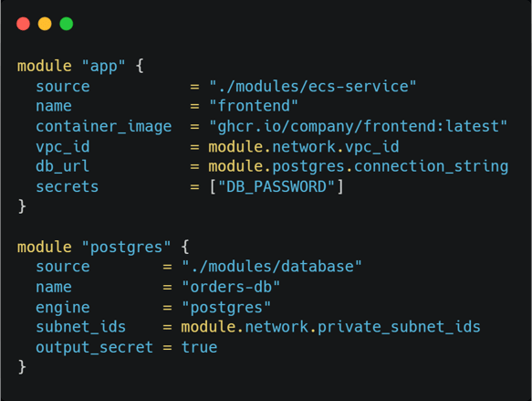Image resolution: width=532 pixels, height=401 pixels.
Task: Click the green maximize window dot
Action: pyautogui.click(x=67, y=24)
